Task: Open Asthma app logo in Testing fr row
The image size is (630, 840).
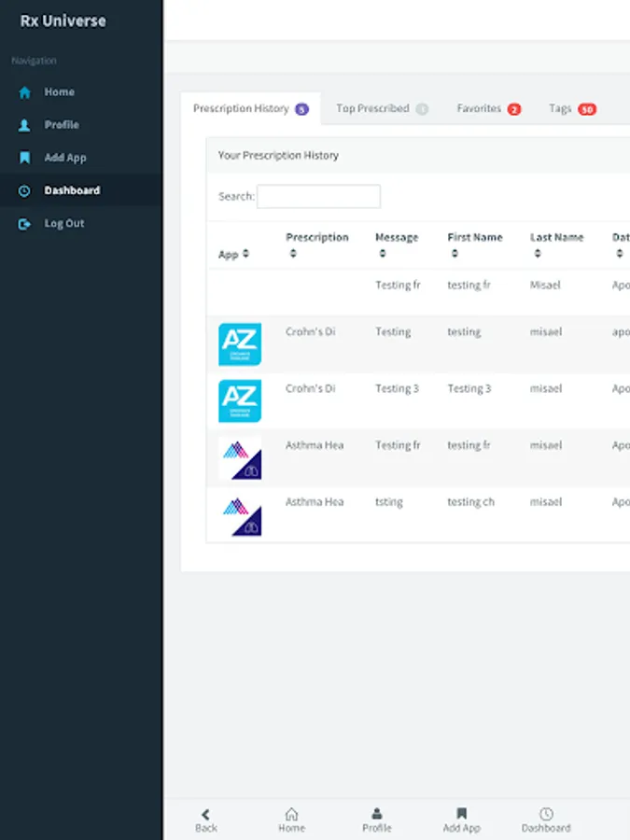Action: (240, 458)
